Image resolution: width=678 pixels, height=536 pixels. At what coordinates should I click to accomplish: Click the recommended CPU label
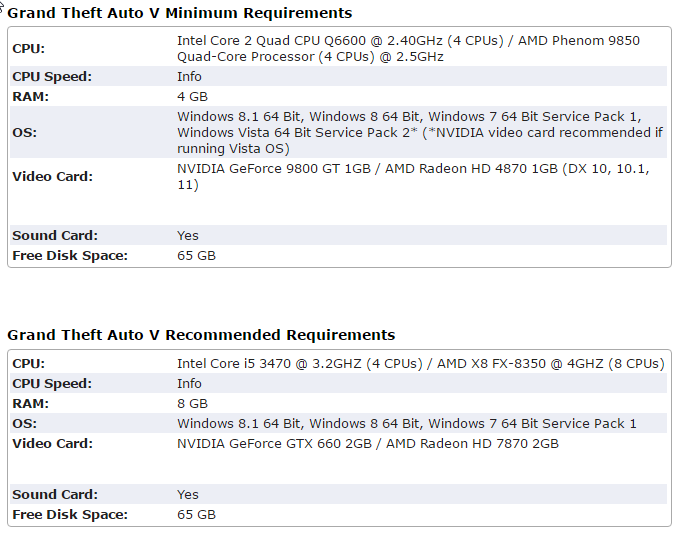pyautogui.click(x=29, y=364)
